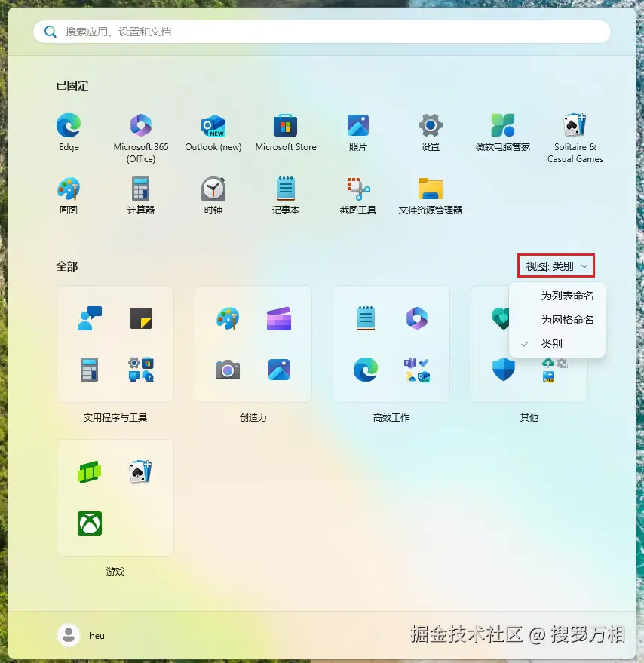Select 为列表命名 view option
The height and width of the screenshot is (663, 644).
[557, 296]
